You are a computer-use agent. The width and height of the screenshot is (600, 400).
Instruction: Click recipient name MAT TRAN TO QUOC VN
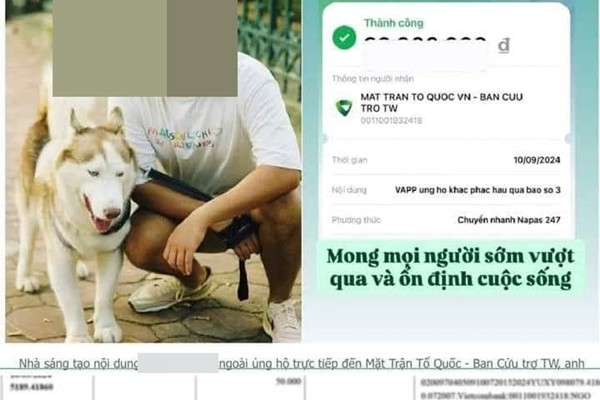pos(441,103)
